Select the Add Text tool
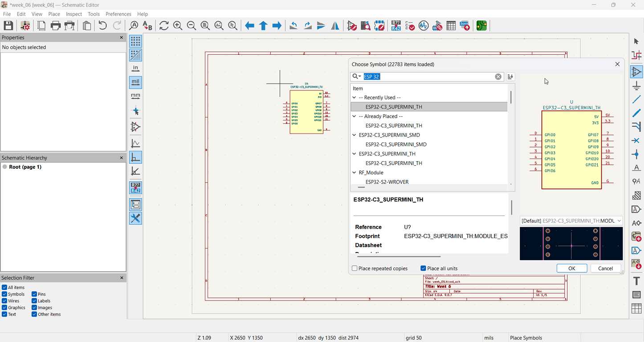Image resolution: width=644 pixels, height=342 pixels. click(x=636, y=281)
